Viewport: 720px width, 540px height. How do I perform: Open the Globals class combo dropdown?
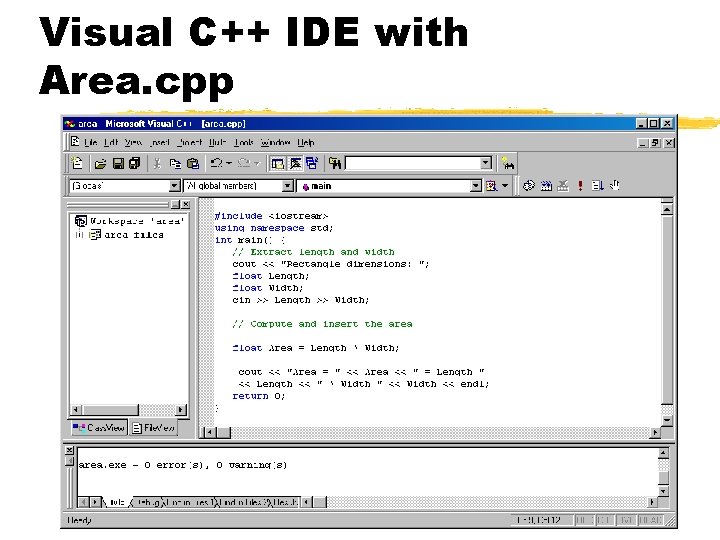[x=174, y=186]
